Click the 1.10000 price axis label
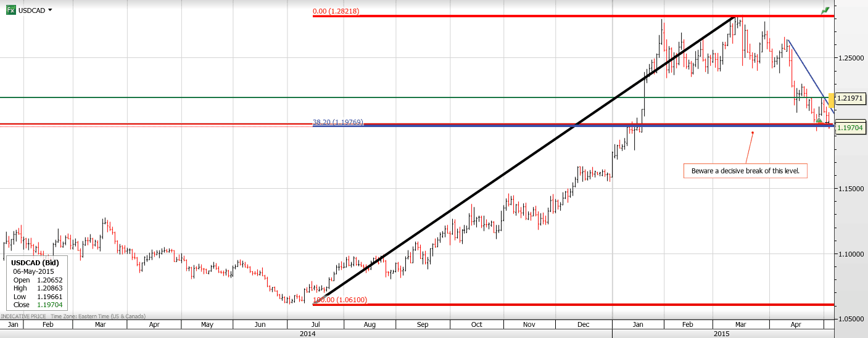Image resolution: width=868 pixels, height=338 pixels. (x=850, y=254)
